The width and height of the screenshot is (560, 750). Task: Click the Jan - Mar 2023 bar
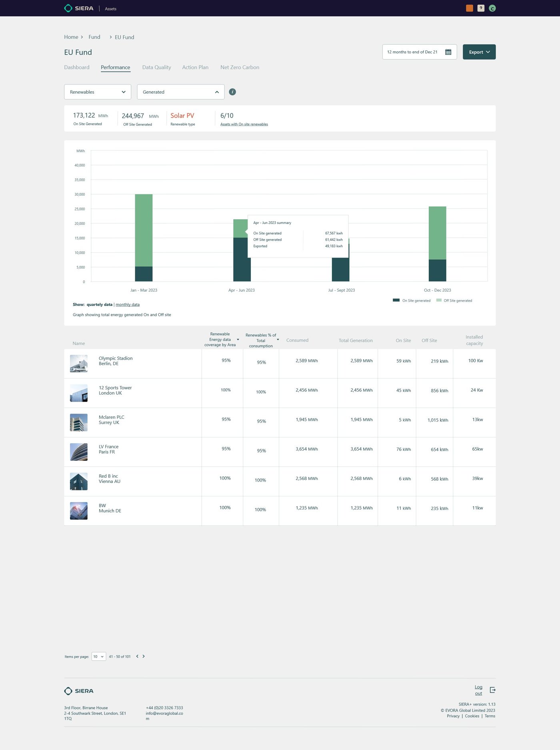[x=144, y=238]
